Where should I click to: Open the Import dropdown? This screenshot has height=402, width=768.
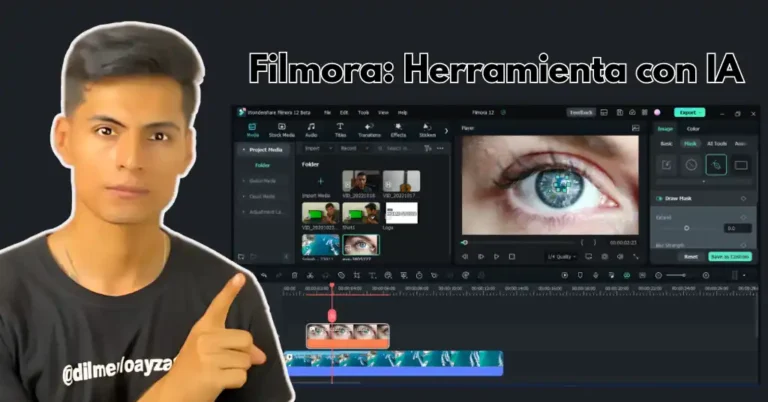tap(318, 148)
